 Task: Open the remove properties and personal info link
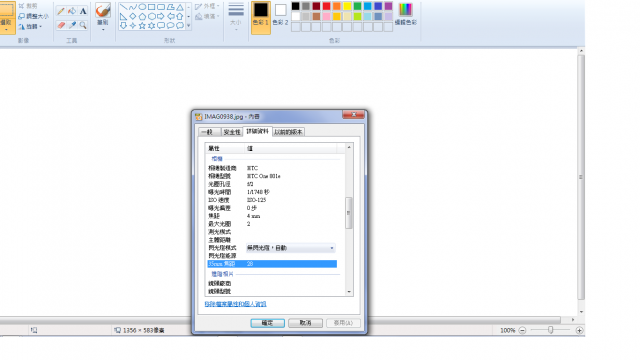pos(236,304)
